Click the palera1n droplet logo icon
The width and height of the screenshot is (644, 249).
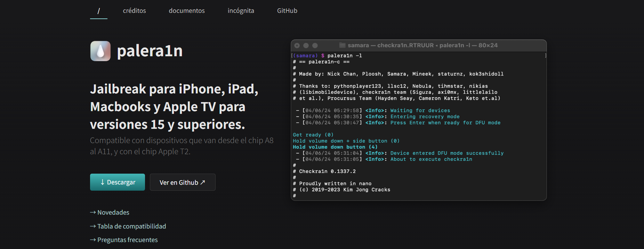click(100, 51)
